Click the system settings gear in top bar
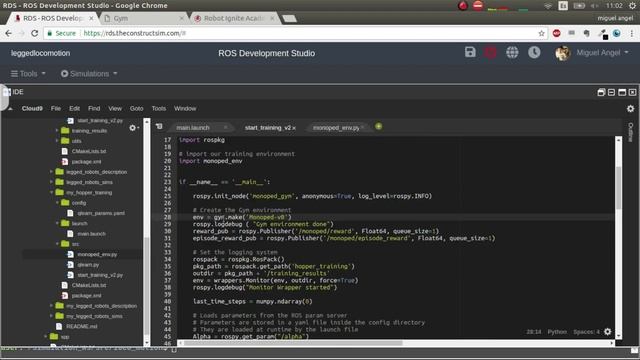This screenshot has height=360, width=640. coord(632,6)
